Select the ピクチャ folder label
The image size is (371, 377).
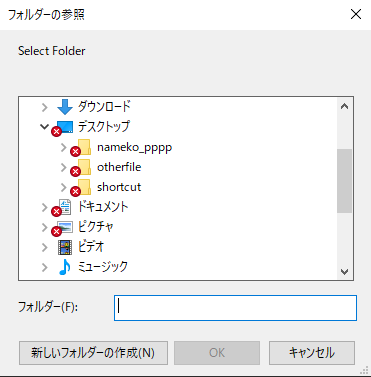click(x=96, y=227)
